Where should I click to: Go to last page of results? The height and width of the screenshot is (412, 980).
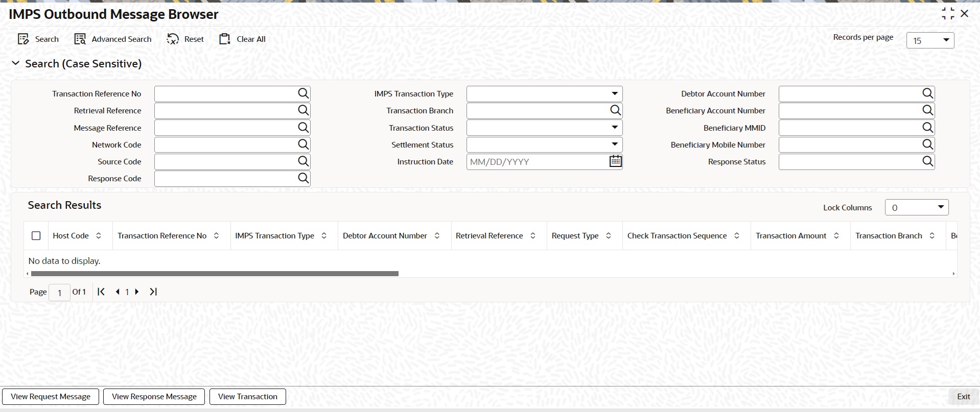(153, 292)
